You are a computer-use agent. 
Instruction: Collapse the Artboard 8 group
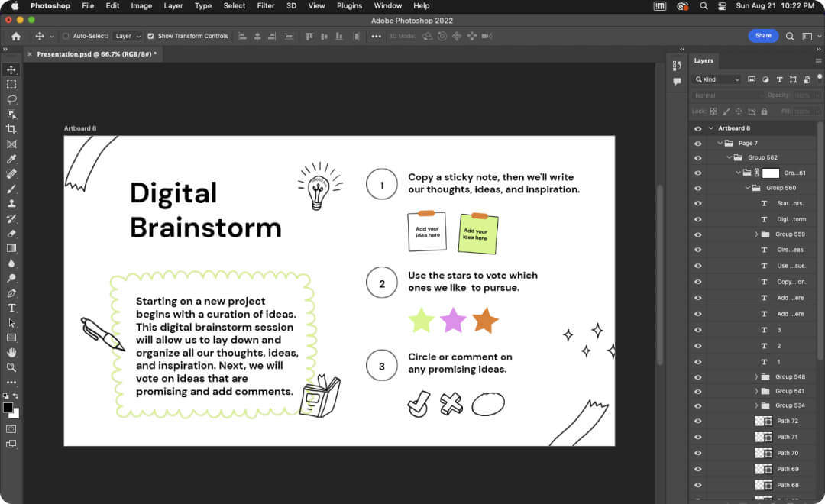pyautogui.click(x=711, y=128)
